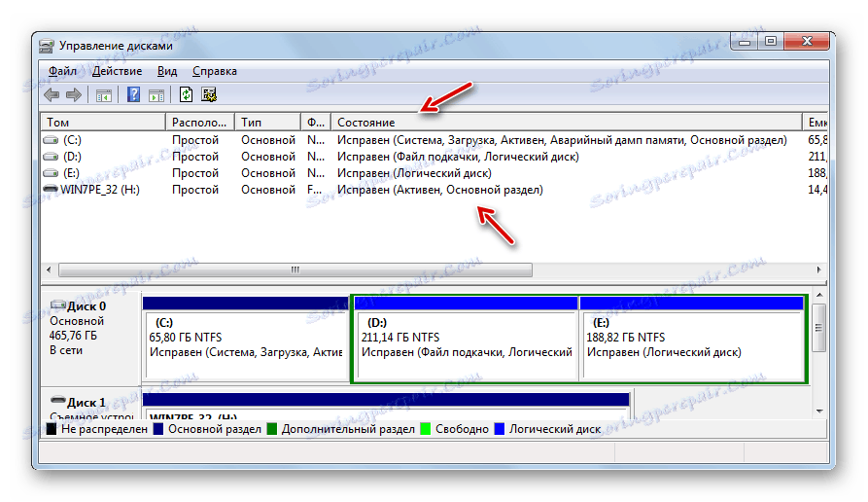Select the WIN7PE_32 (H:) row in volume list
The width and height of the screenshot is (868, 502).
pos(434,190)
